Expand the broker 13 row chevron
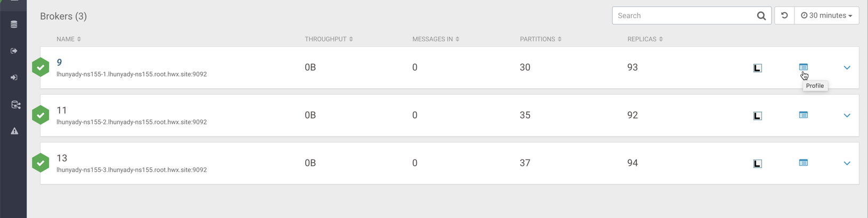This screenshot has height=218, width=868. click(x=847, y=163)
